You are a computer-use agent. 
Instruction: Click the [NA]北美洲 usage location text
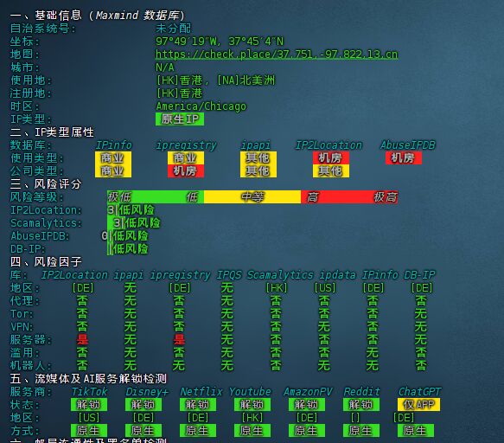[x=246, y=80]
